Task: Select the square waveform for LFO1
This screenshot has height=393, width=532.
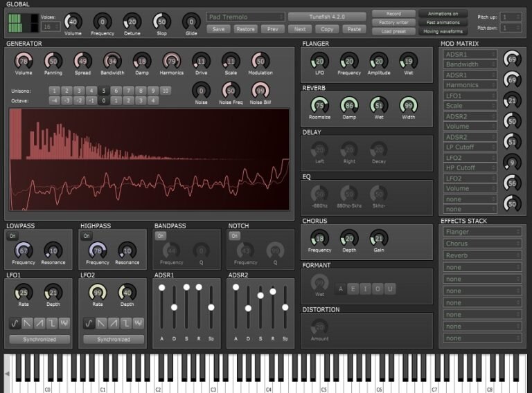Action: point(52,323)
